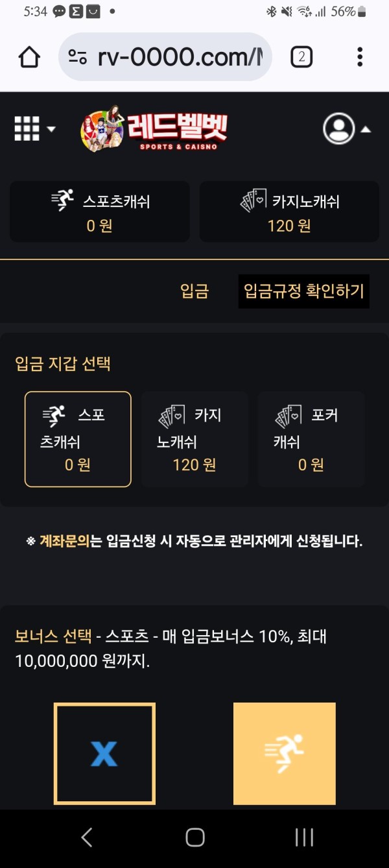Choose the sports bonus runner icon tile
The width and height of the screenshot is (389, 868).
click(285, 754)
